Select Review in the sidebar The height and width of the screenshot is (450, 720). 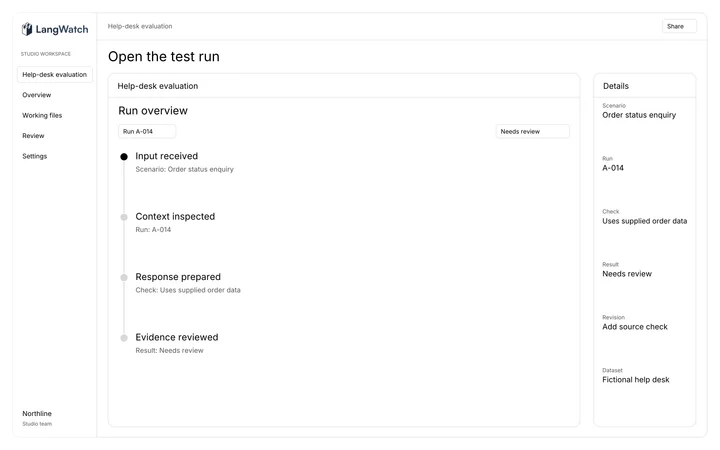coord(33,136)
